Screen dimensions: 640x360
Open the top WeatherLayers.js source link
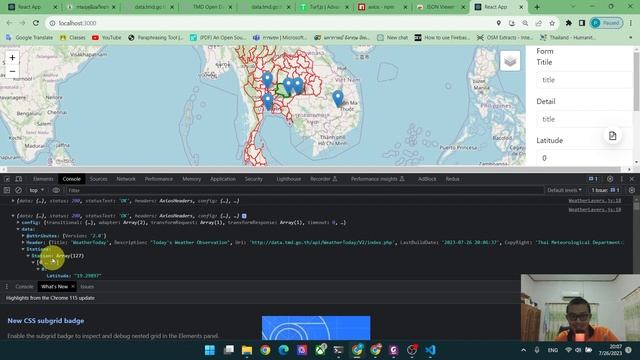(x=595, y=201)
